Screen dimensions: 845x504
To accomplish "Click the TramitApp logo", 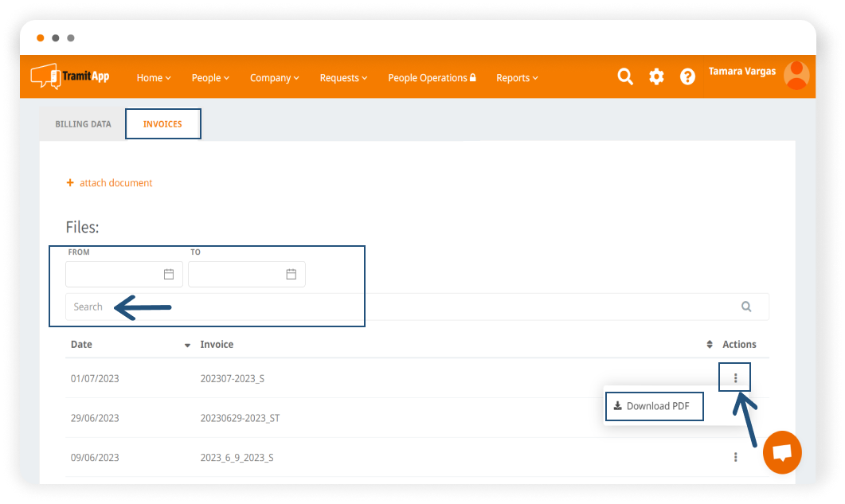I will (x=70, y=76).
